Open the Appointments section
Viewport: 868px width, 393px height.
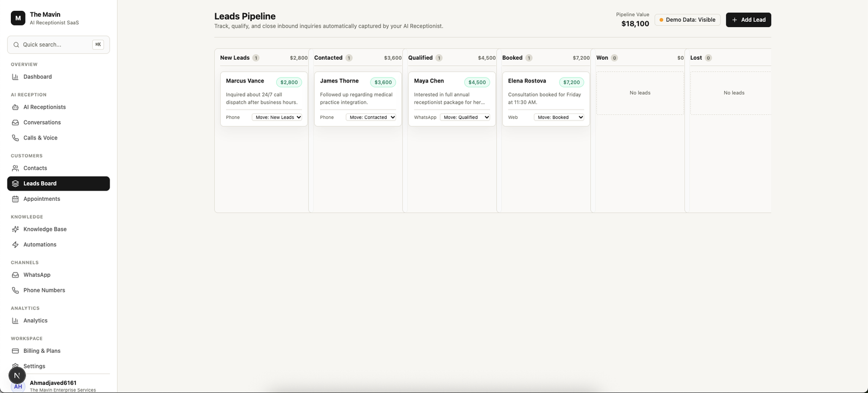tap(59, 199)
